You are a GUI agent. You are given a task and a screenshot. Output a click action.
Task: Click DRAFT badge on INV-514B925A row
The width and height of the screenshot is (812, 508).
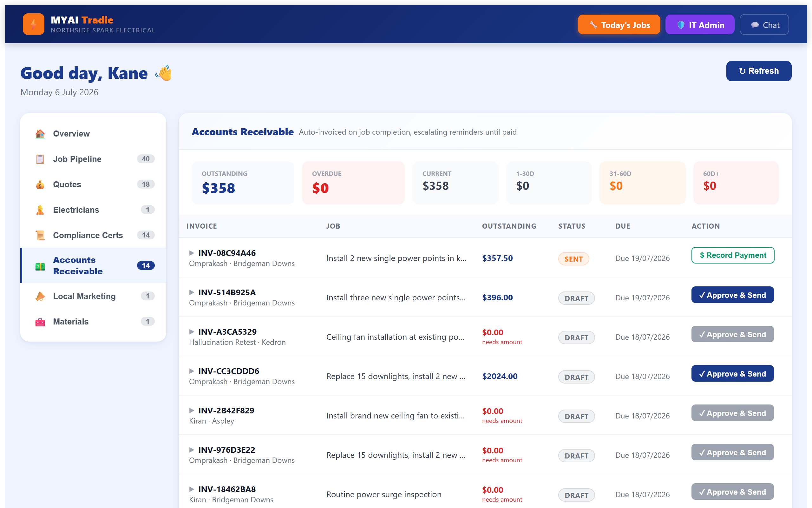(x=576, y=298)
